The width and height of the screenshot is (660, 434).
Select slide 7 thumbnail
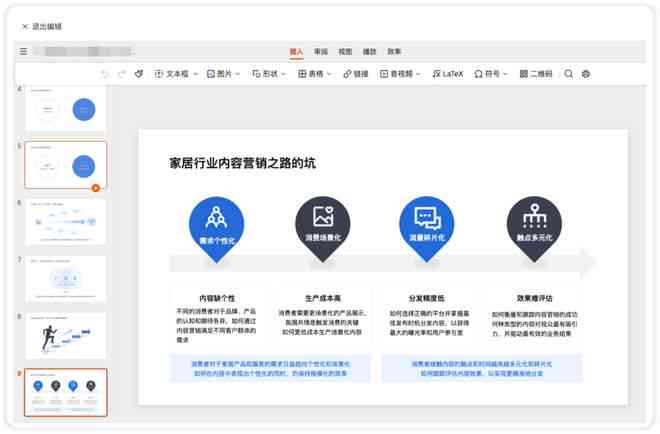[x=66, y=279]
